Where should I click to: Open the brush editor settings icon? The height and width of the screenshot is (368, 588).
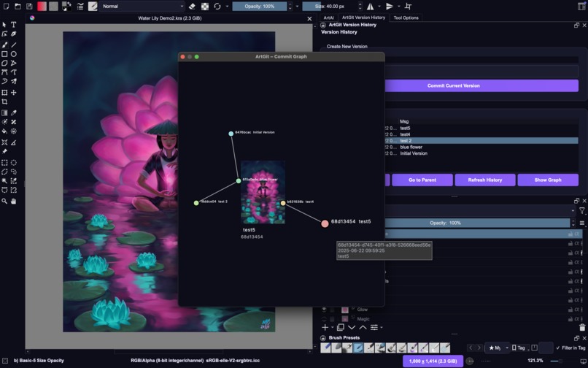(80, 7)
